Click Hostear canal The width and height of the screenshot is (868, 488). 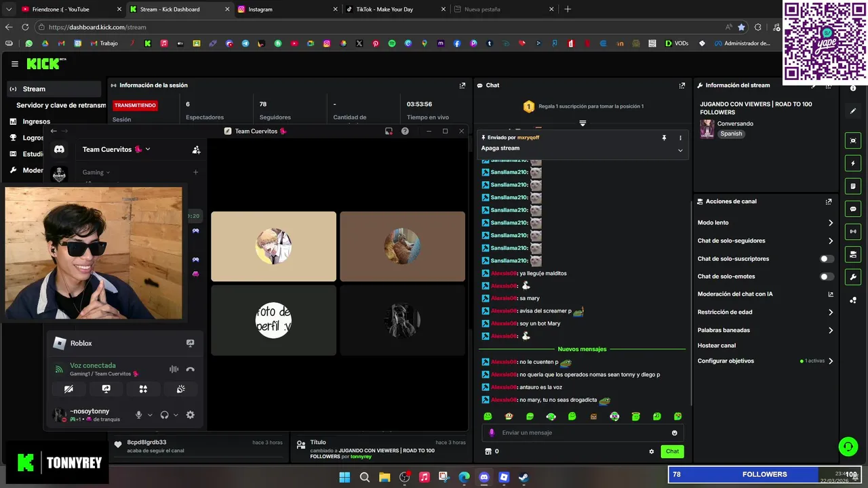pyautogui.click(x=716, y=346)
